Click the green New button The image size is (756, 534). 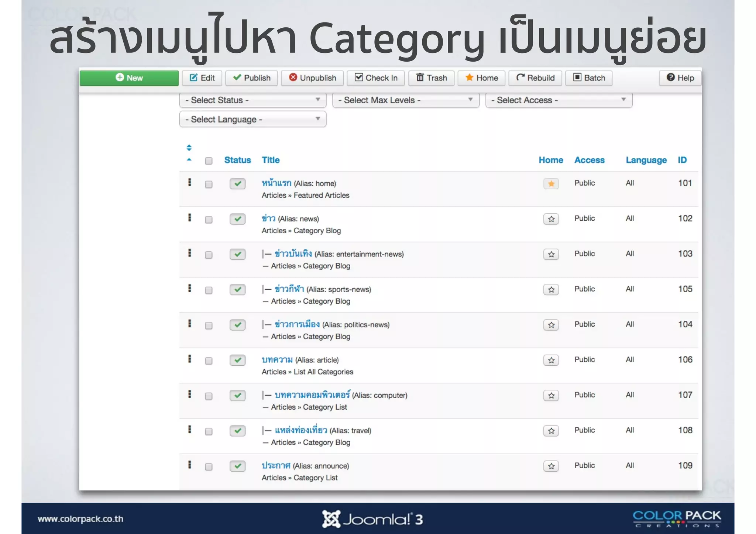[129, 78]
